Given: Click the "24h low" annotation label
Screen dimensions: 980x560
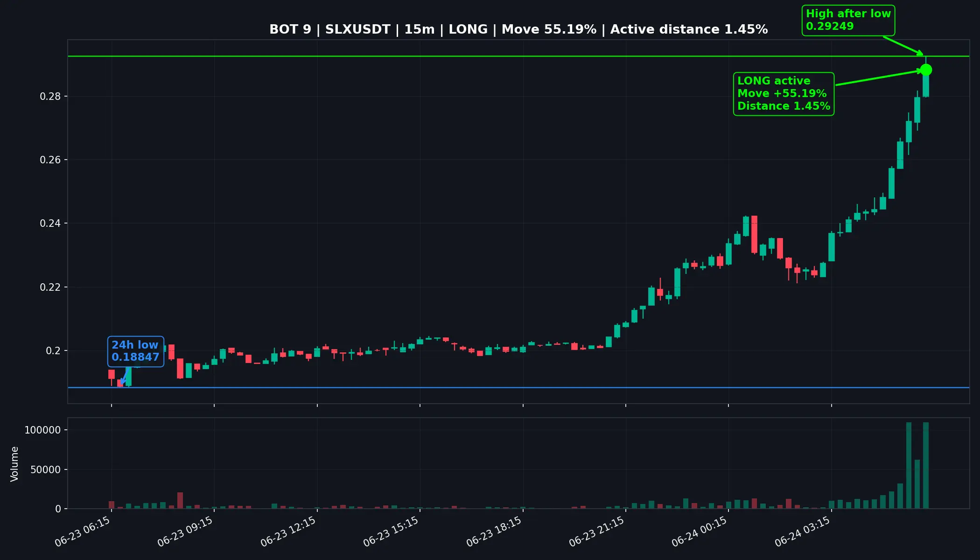Looking at the screenshot, I should point(135,345).
